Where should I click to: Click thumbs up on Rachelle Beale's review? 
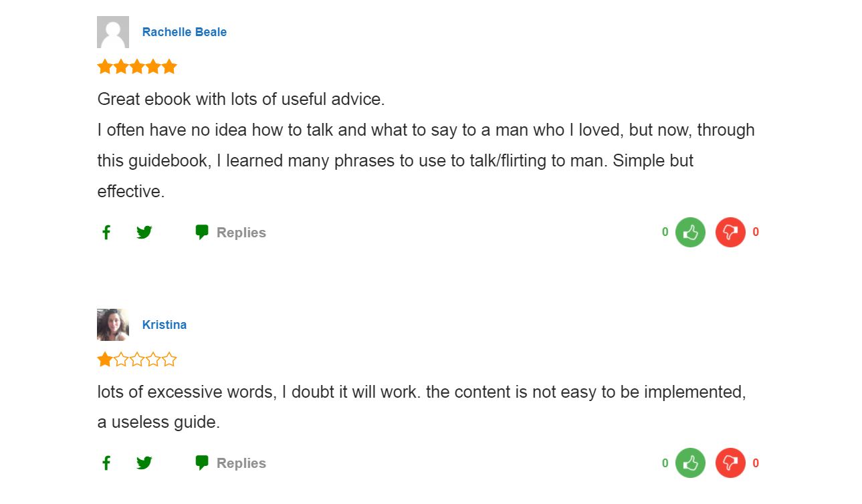690,233
